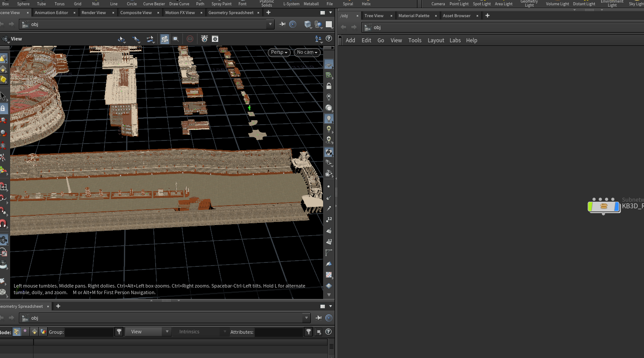Open the Layout menu in network editor
The image size is (644, 358).
pos(436,40)
